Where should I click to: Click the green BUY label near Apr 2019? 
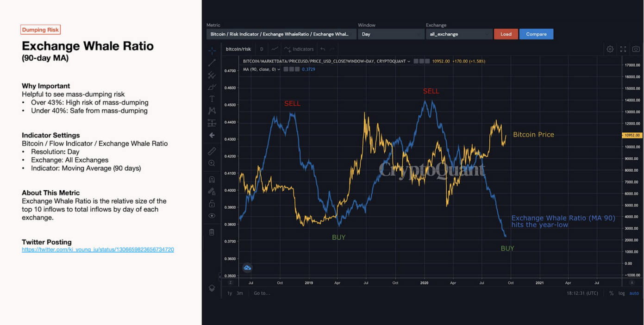pyautogui.click(x=338, y=237)
